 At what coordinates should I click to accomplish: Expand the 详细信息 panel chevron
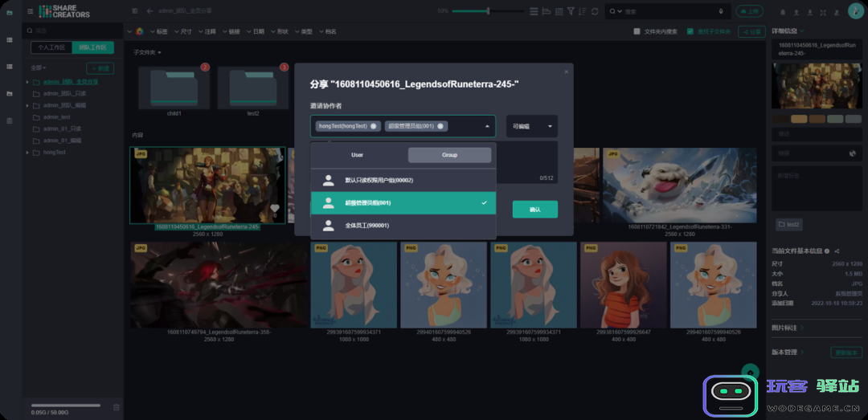(802, 31)
